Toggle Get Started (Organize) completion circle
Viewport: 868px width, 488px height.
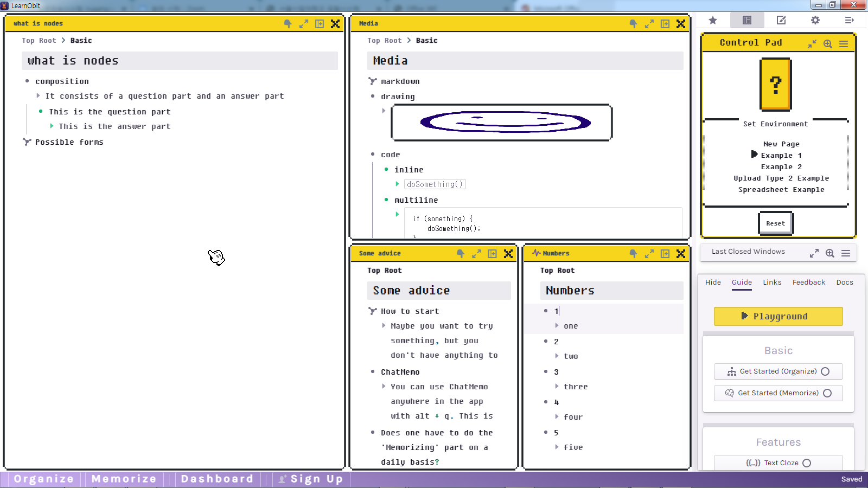pyautogui.click(x=825, y=371)
